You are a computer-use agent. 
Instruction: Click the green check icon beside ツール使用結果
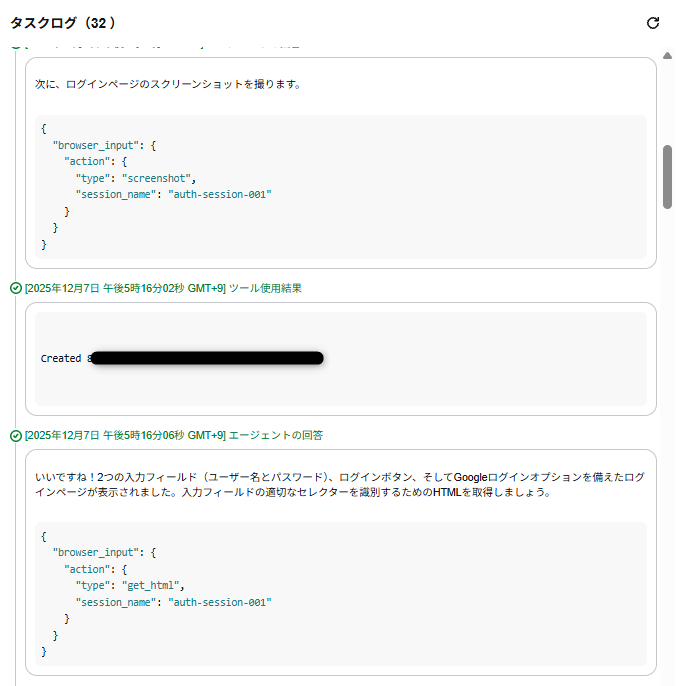(15, 288)
